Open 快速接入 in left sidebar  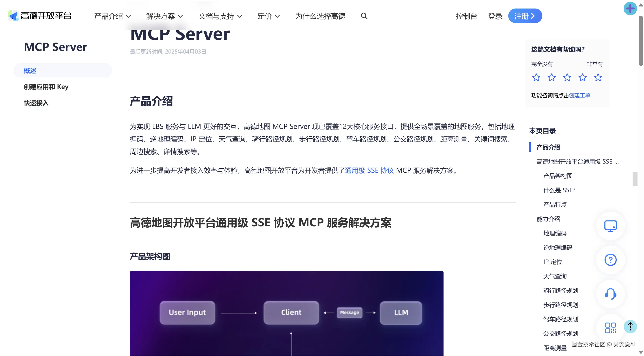tap(36, 103)
